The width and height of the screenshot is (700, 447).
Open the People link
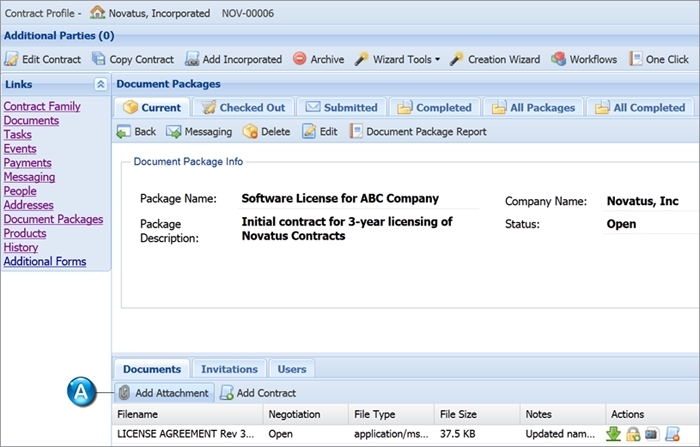pyautogui.click(x=20, y=191)
